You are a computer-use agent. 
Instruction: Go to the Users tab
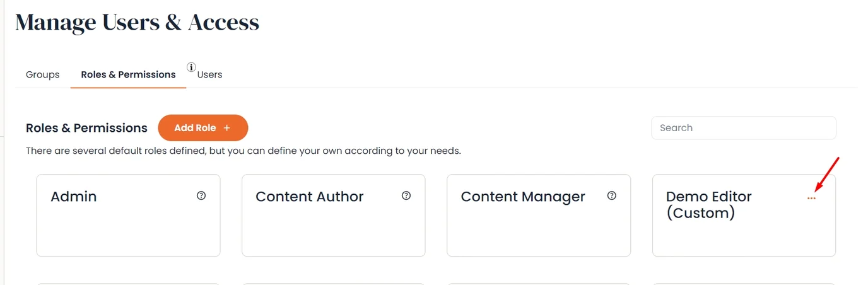pos(209,74)
